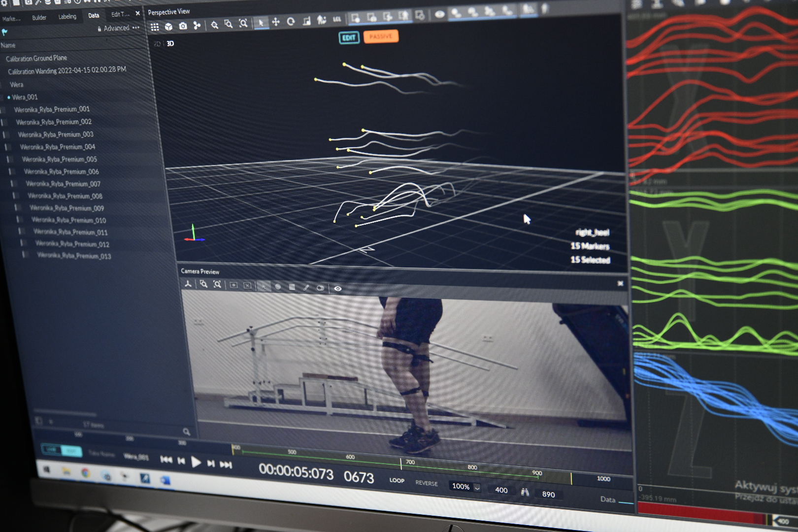Close the Edit T... panel tab

click(x=138, y=13)
